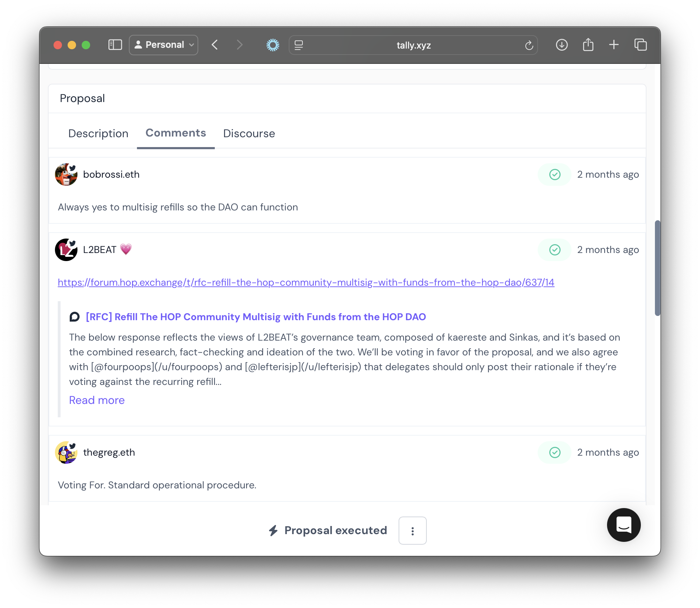Open the [RFC] Refill The HOP Community Multisig link

click(256, 317)
